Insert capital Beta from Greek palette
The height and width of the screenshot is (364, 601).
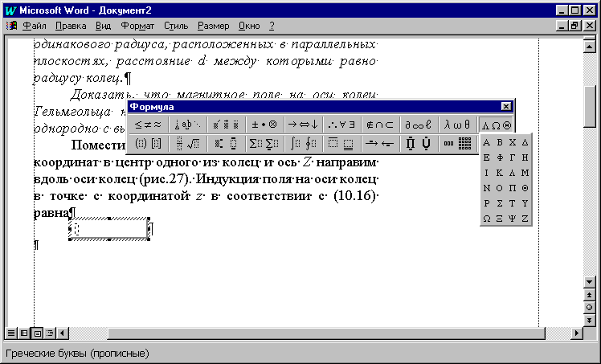[x=500, y=142]
